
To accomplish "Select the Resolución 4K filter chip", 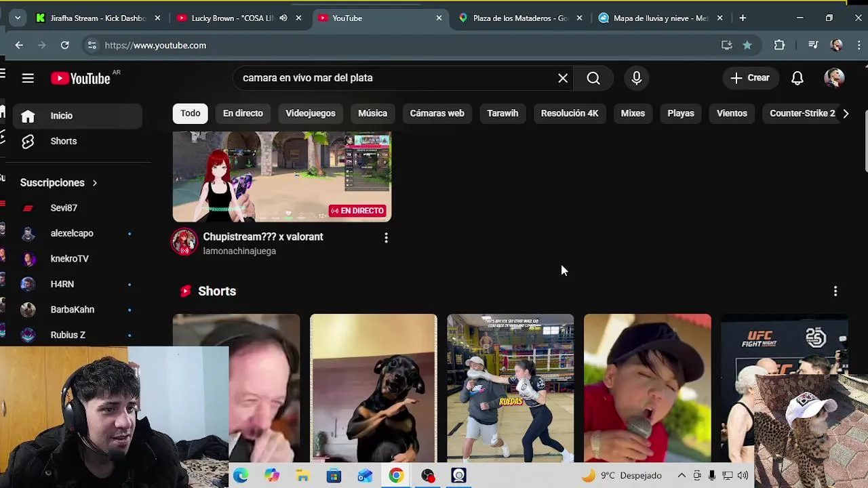I will tap(570, 114).
